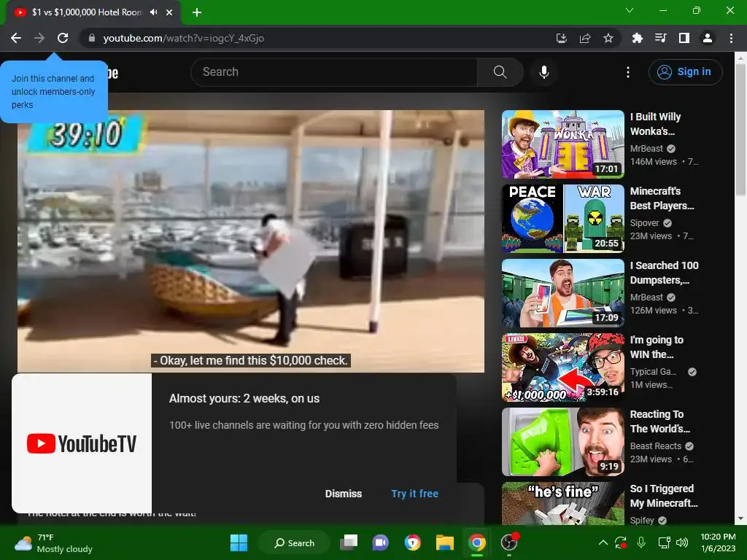Close the $1 vs $1,000,000 Hotel Room tab
This screenshot has height=560, width=747.
(169, 12)
